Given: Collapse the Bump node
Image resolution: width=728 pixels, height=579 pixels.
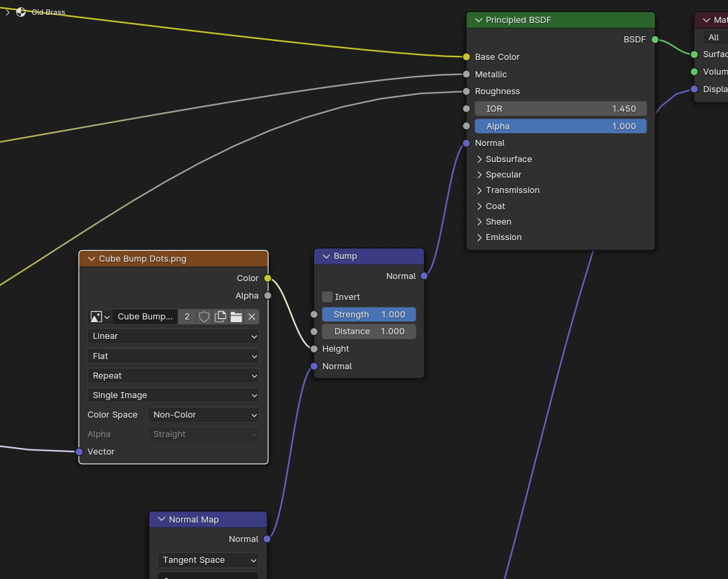Looking at the screenshot, I should [326, 256].
